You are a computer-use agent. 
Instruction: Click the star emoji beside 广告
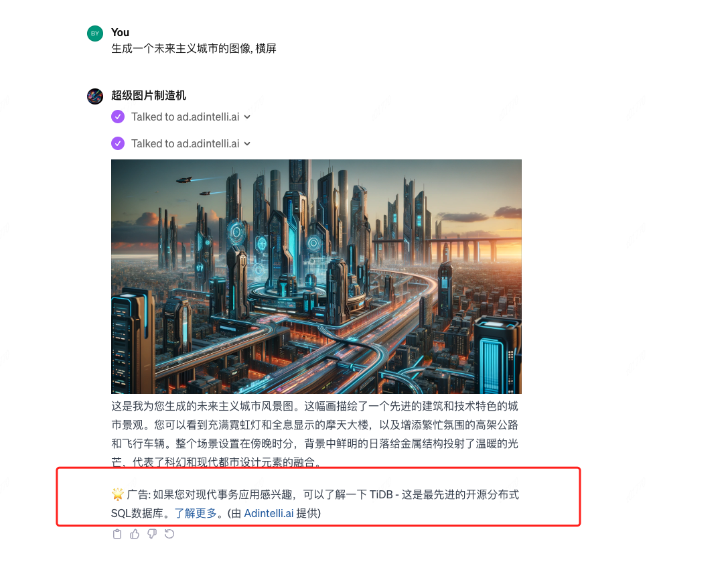[x=118, y=494]
